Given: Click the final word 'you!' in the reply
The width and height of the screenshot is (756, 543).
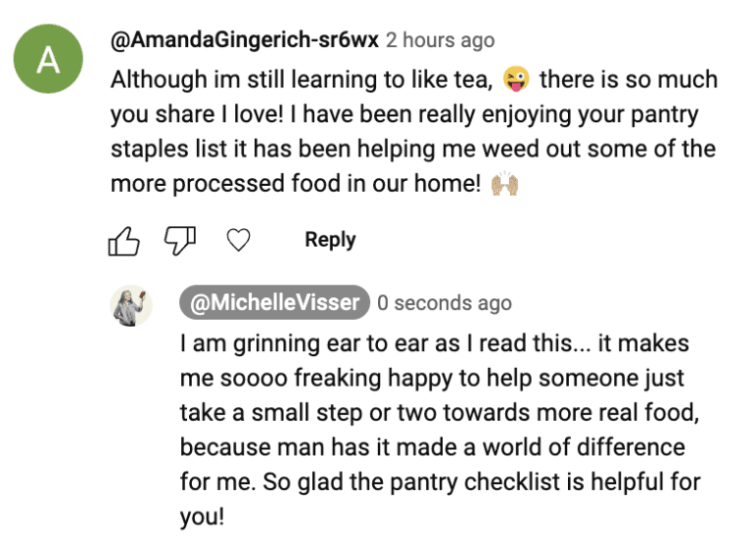Looking at the screenshot, I should click(x=203, y=516).
